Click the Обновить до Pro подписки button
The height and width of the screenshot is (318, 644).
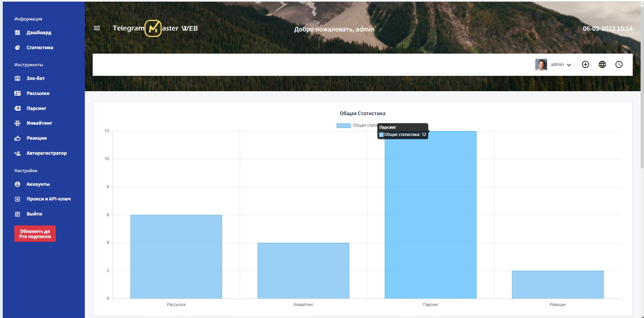[x=35, y=234]
